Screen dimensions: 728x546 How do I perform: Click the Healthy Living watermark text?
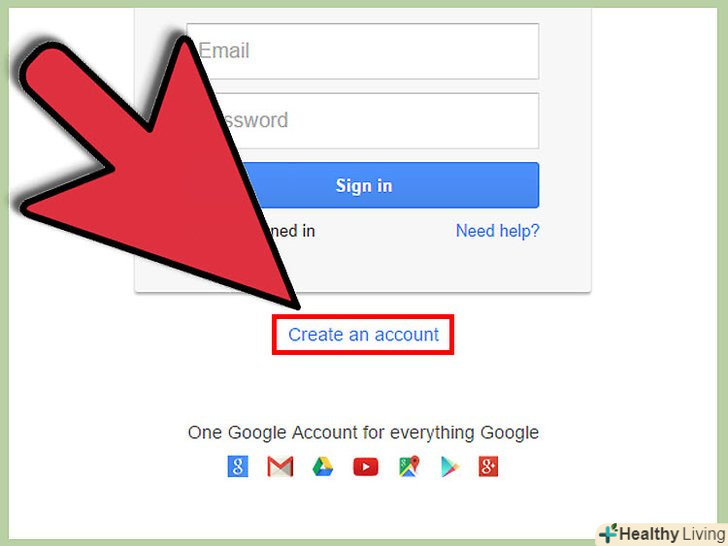click(672, 534)
